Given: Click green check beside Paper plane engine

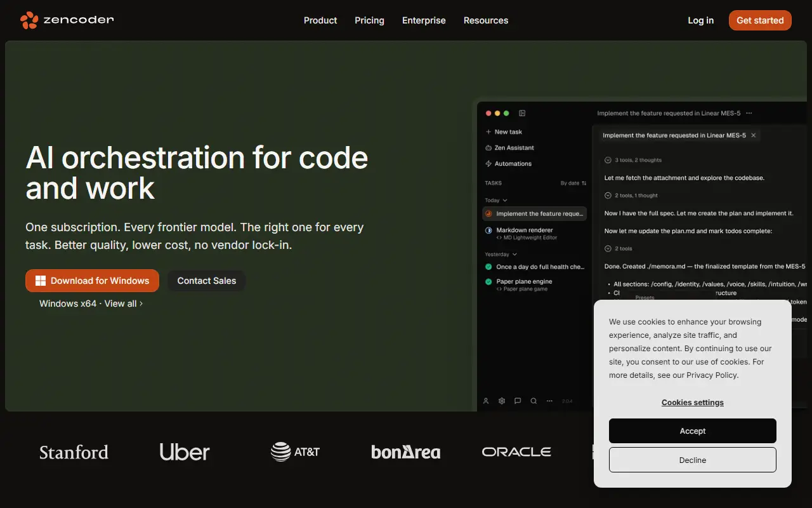Looking at the screenshot, I should 489,282.
